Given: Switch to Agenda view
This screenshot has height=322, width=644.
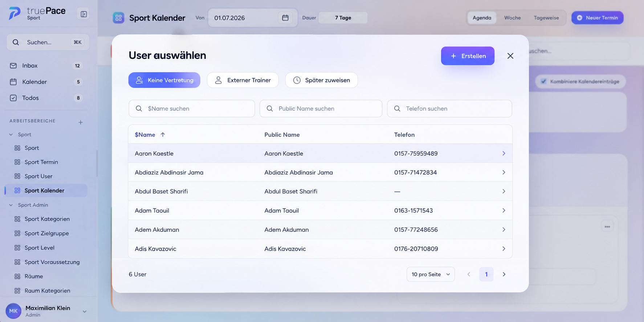Looking at the screenshot, I should click(482, 18).
